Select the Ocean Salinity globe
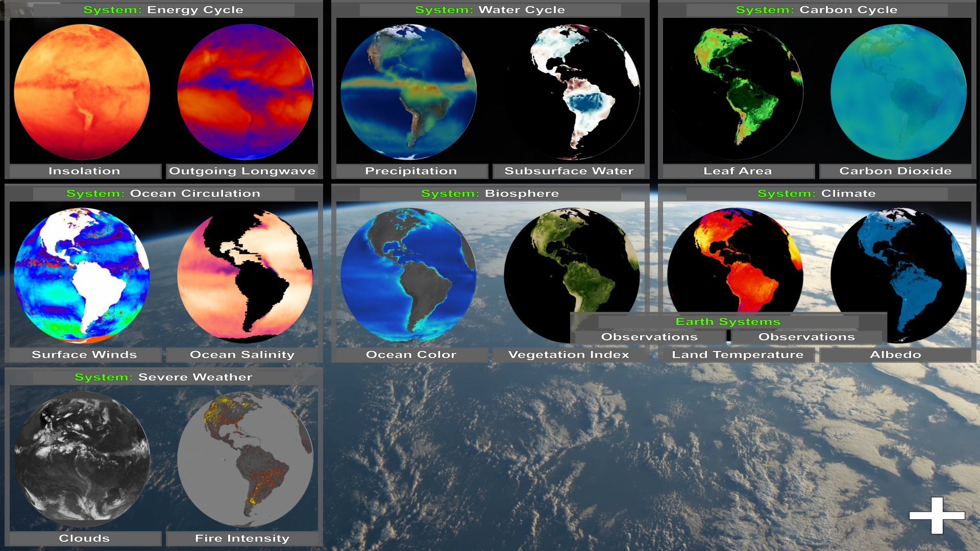Screen dimensions: 980x551 246,275
